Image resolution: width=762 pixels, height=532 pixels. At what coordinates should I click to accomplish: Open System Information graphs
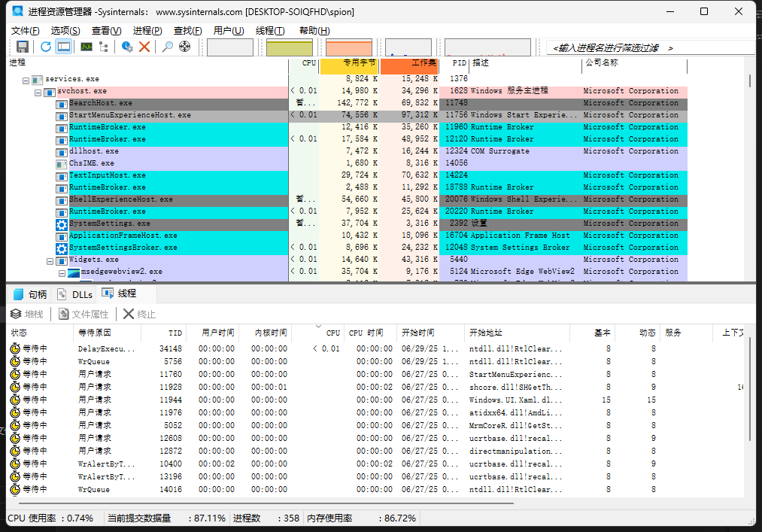pos(86,46)
